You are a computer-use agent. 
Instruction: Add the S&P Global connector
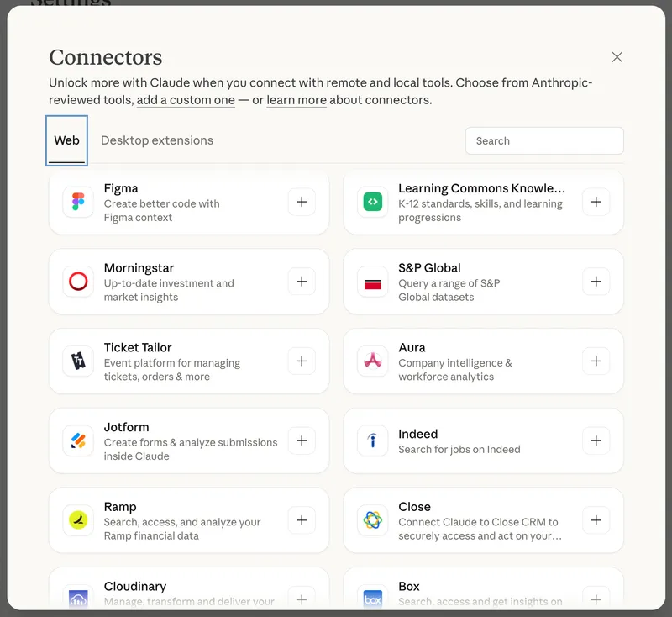pyautogui.click(x=596, y=282)
